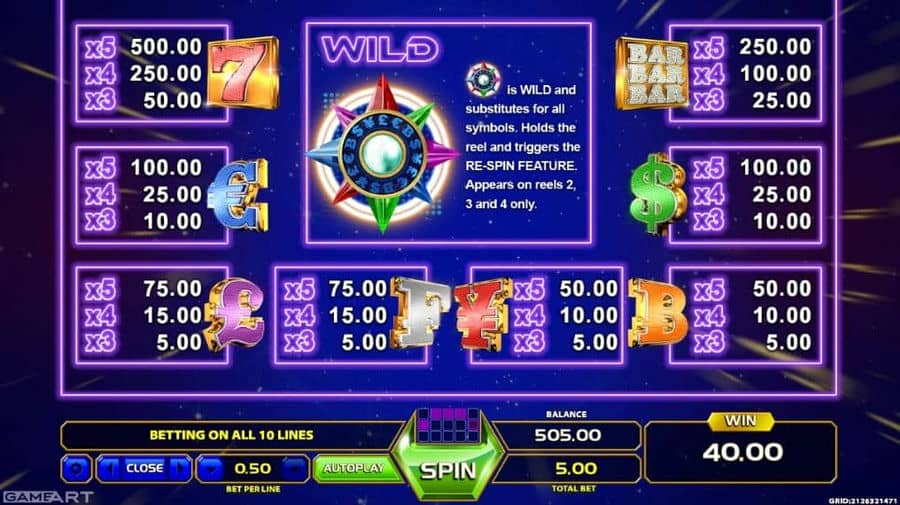
Task: Click the red Yen symbol icon
Action: (482, 314)
